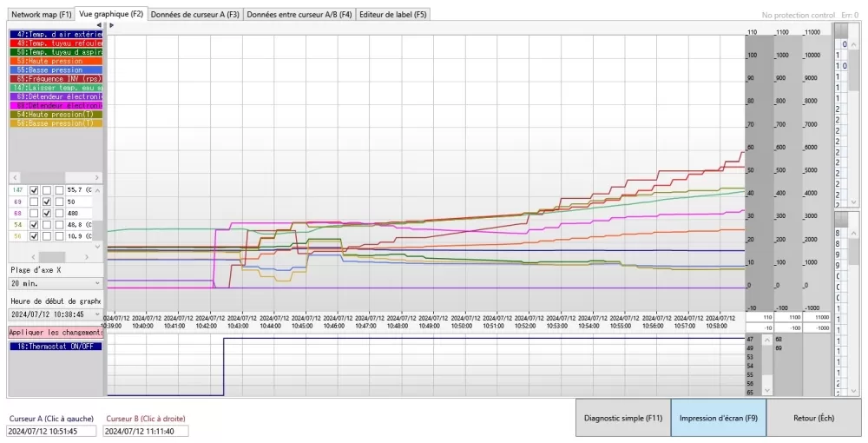This screenshot has width=868, height=443.
Task: Select the Vue graphique (F2) tab
Action: [111, 14]
